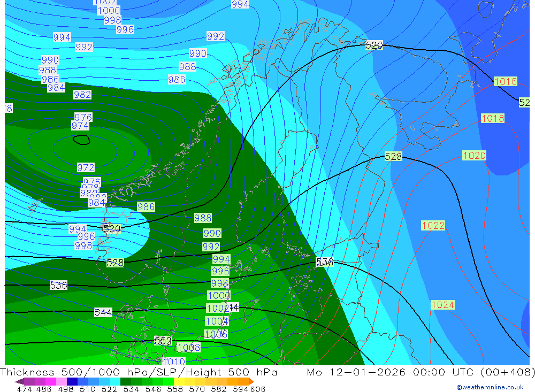Click the dark purple legend swatch above 474
The width and height of the screenshot is (535, 392).
coord(20,381)
